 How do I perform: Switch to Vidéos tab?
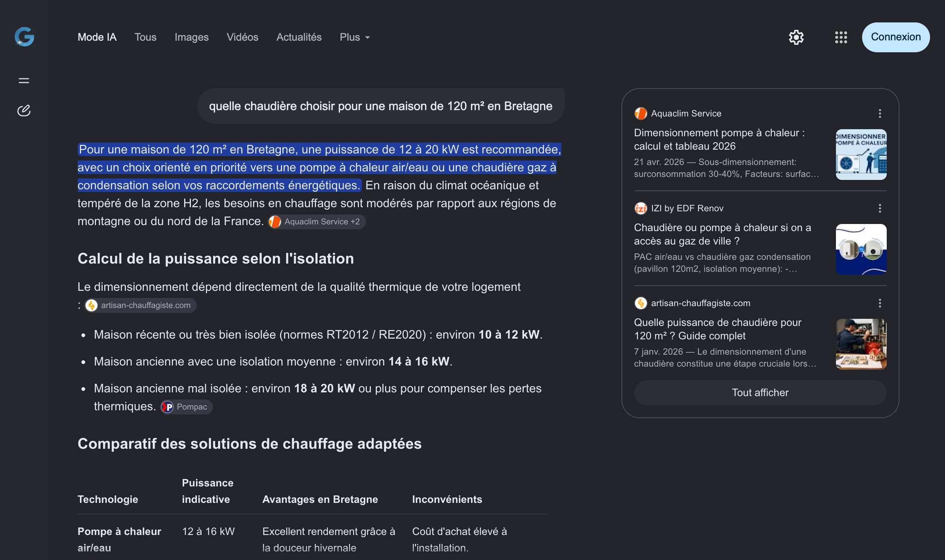pos(242,37)
